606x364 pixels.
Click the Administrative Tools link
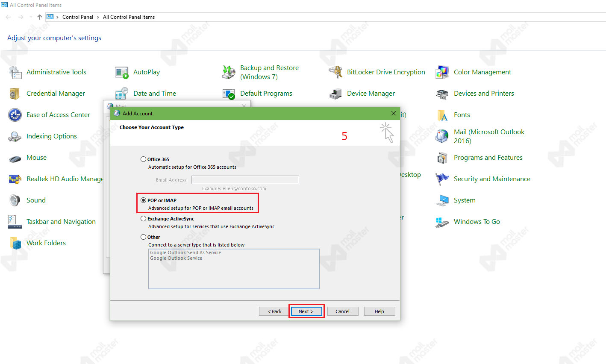coord(56,72)
